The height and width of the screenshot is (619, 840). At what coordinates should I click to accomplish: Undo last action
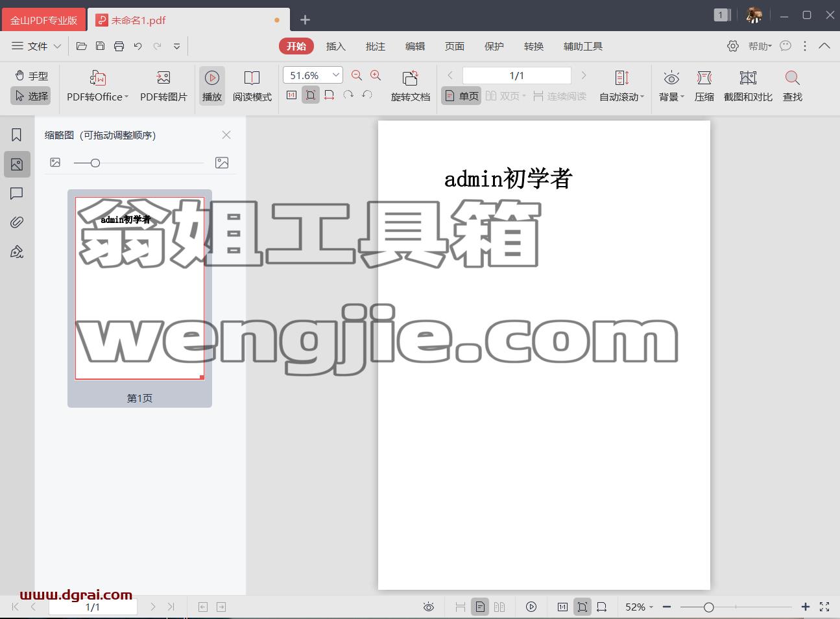pos(138,46)
